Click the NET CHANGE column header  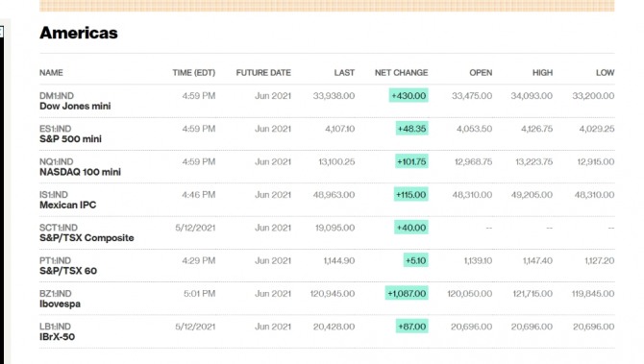(x=401, y=73)
